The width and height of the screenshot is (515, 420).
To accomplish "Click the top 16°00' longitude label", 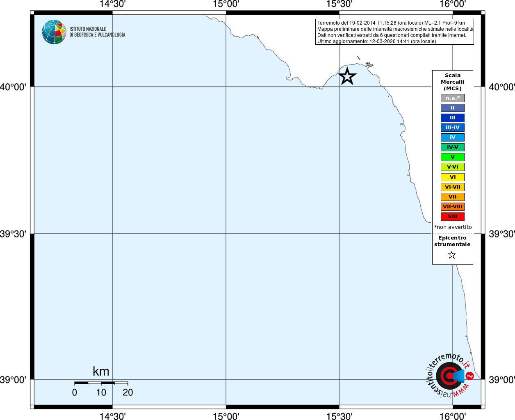I will click(x=453, y=4).
